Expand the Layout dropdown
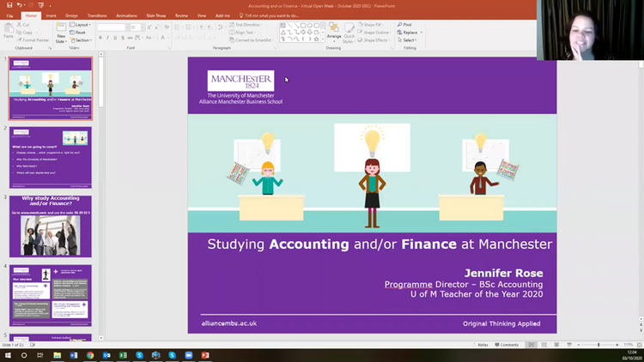This screenshot has width=644, height=362. tap(83, 25)
